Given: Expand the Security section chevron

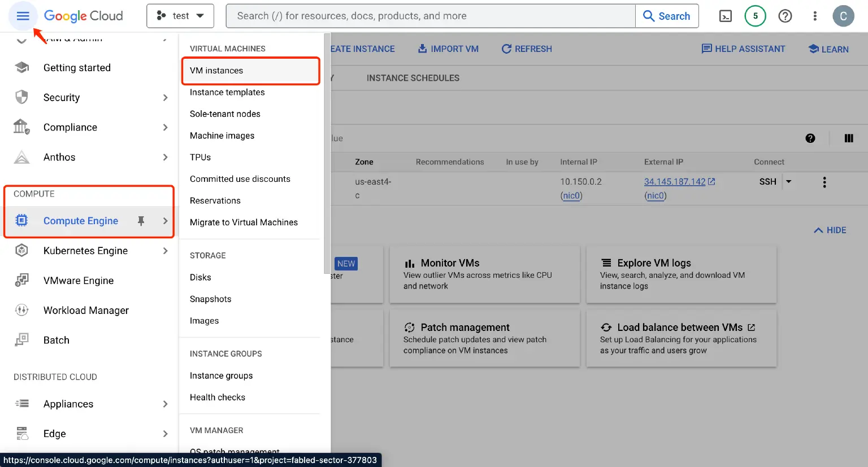Looking at the screenshot, I should [x=166, y=97].
